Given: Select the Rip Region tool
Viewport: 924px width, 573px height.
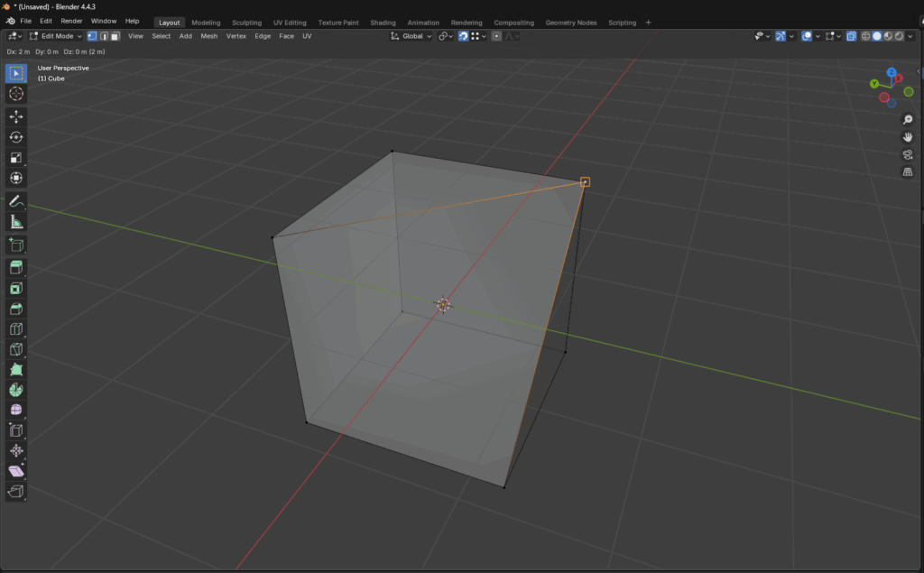Looking at the screenshot, I should [x=16, y=491].
